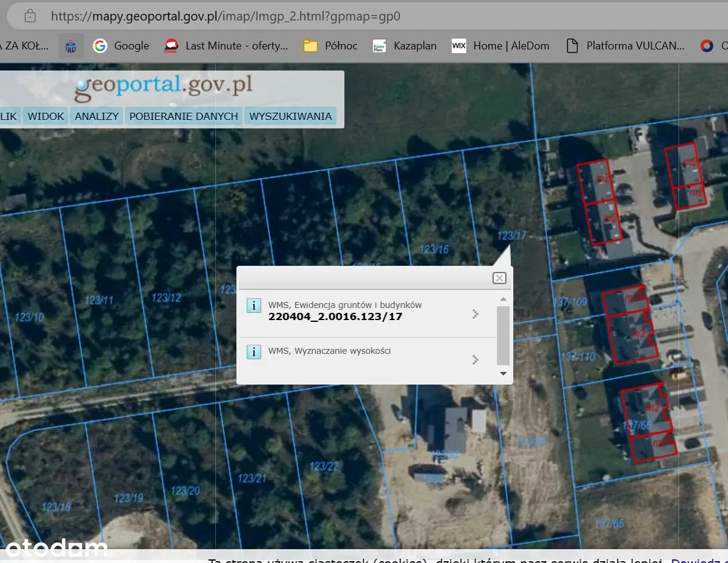
Task: Open the POBIERANIE DANYCH menu
Action: pos(183,116)
